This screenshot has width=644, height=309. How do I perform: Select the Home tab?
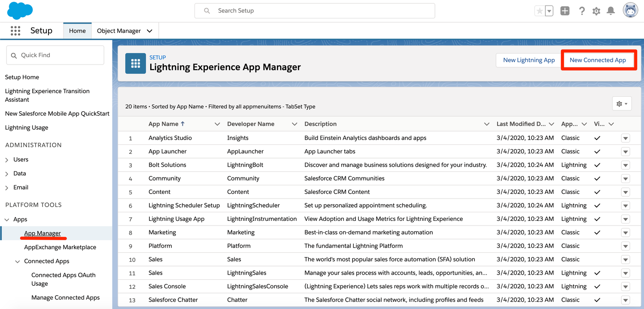click(77, 31)
